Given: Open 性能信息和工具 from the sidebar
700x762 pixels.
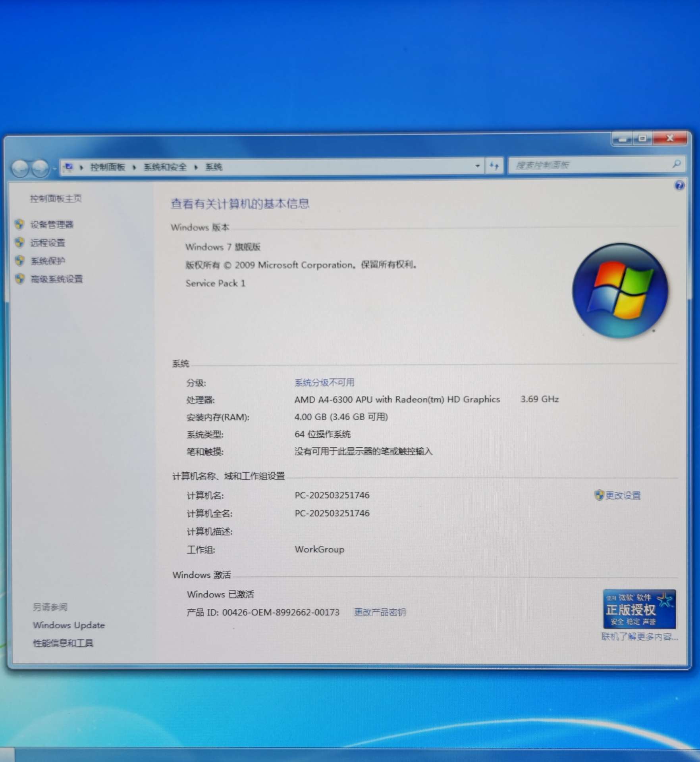Looking at the screenshot, I should 63,643.
